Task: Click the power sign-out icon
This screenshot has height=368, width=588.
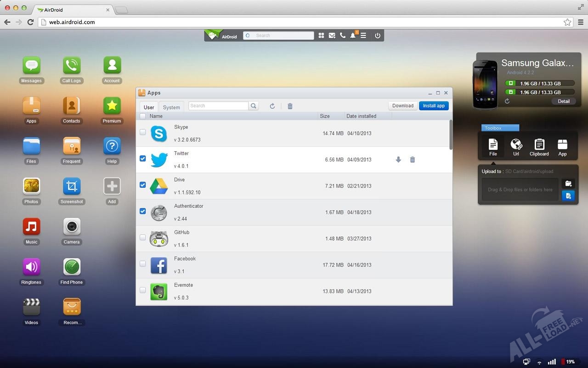Action: [378, 35]
